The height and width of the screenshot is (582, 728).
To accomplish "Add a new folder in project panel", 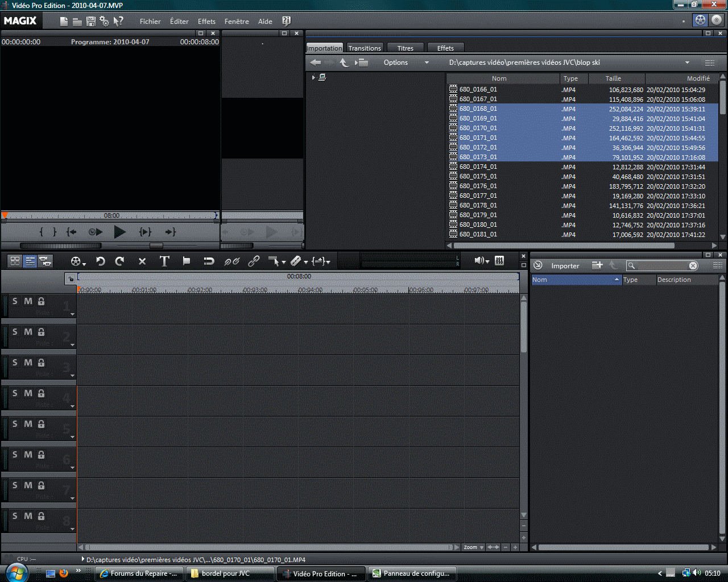I will (597, 265).
